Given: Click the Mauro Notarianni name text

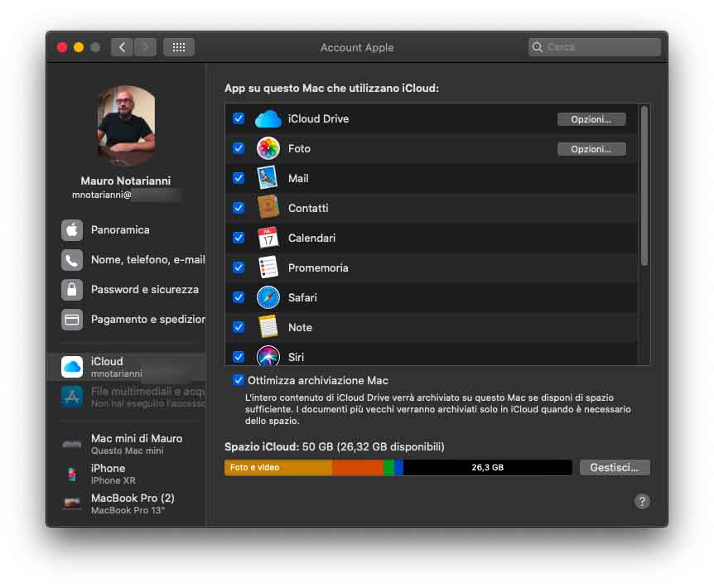Looking at the screenshot, I should [x=126, y=181].
